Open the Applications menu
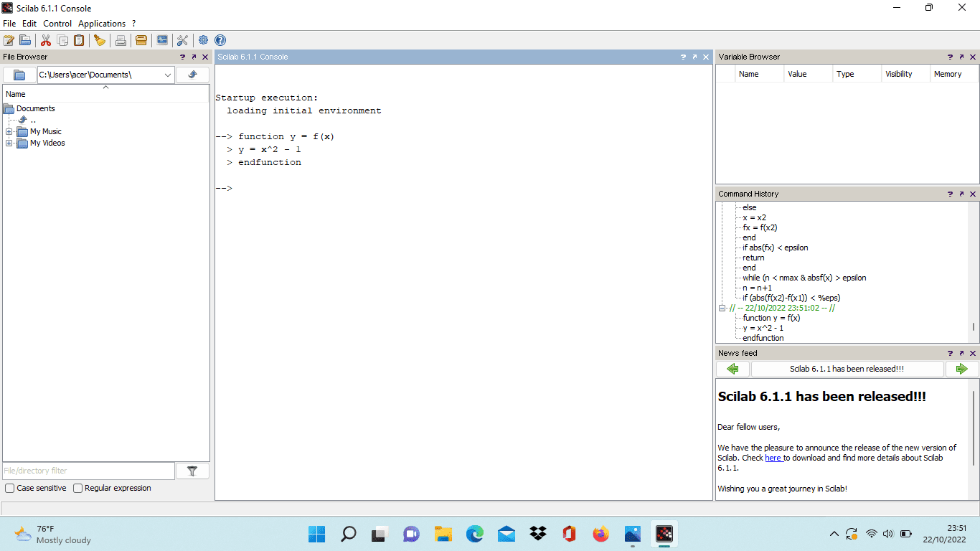This screenshot has height=551, width=980. (102, 24)
